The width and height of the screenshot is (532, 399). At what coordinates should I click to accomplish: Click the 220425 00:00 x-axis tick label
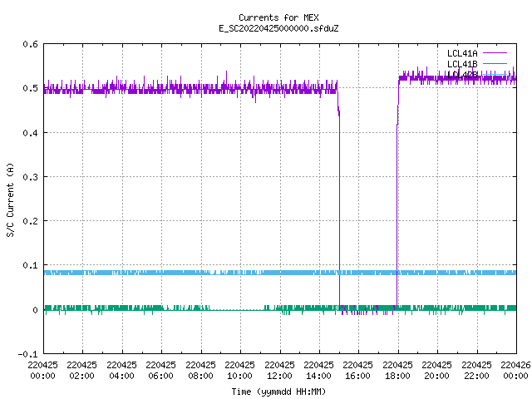tap(42, 370)
